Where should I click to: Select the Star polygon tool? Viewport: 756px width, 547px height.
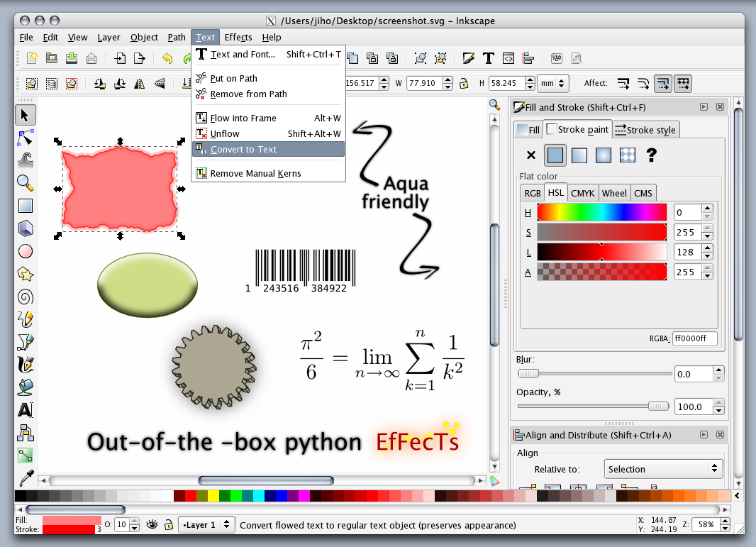click(x=26, y=274)
